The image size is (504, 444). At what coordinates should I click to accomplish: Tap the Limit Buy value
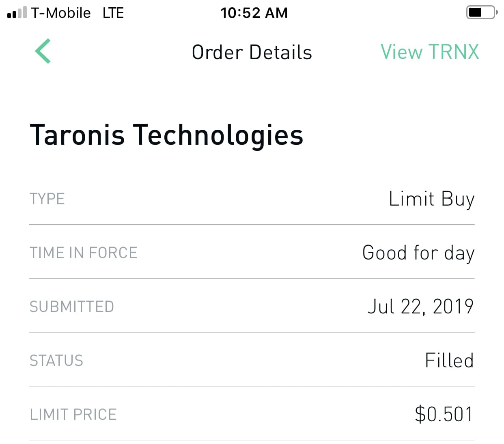tap(431, 199)
